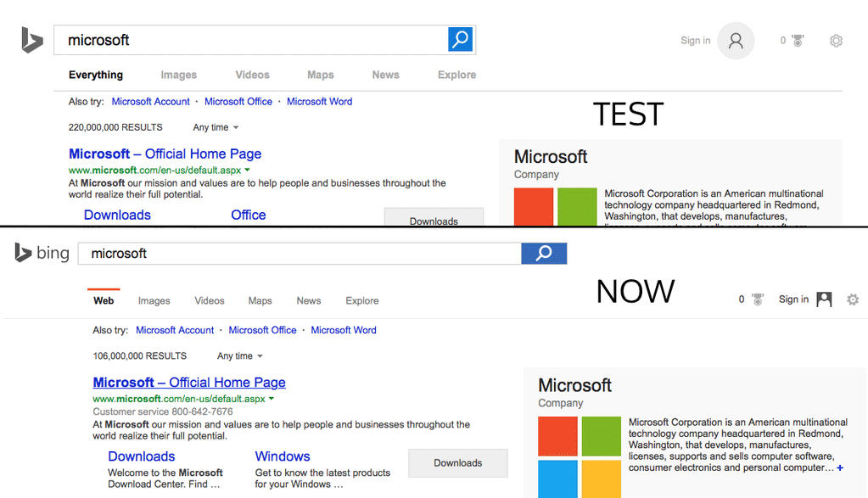Screen dimensions: 868x498
Task: Open the settings gear in the top header
Action: (x=836, y=41)
